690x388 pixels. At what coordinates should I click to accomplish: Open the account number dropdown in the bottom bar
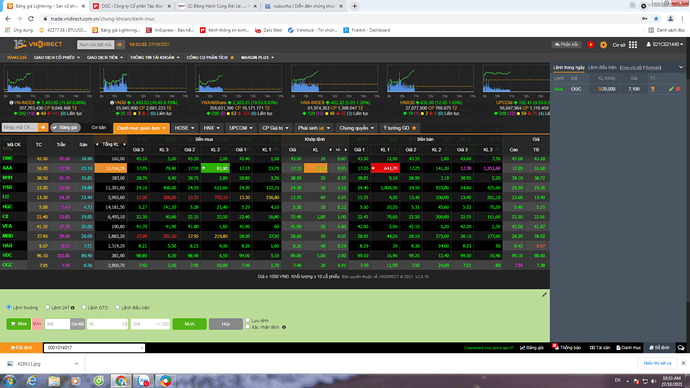tap(94, 348)
